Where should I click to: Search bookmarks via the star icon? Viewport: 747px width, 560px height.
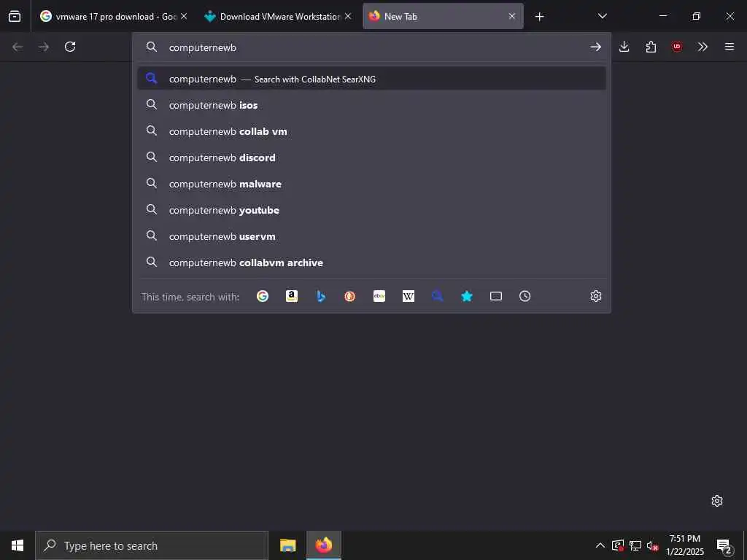point(467,296)
